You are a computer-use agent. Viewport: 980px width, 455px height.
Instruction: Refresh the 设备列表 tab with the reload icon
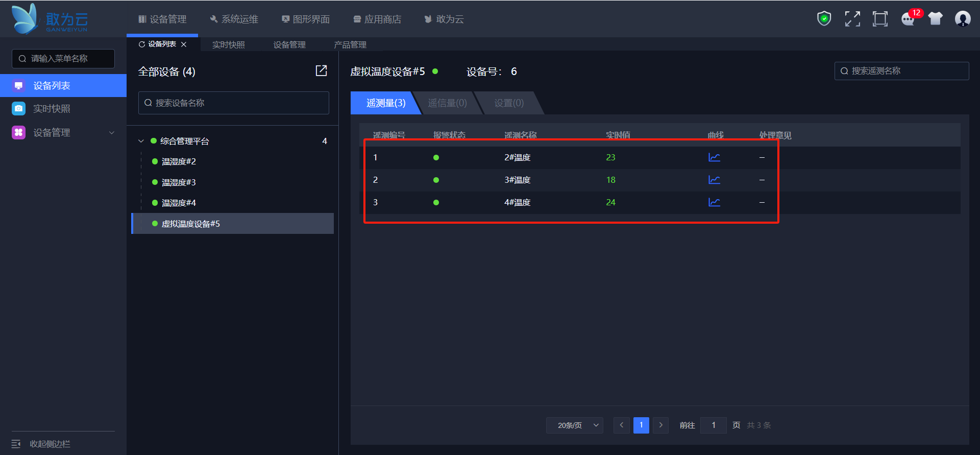click(x=142, y=44)
